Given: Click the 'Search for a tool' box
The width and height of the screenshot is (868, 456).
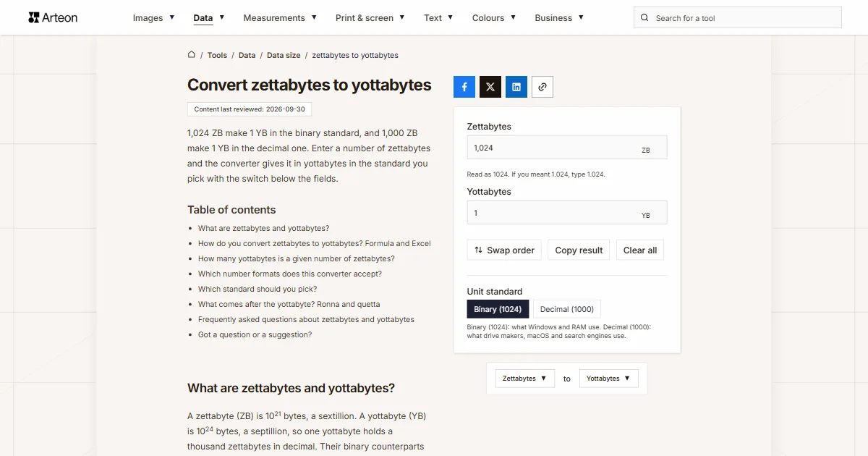Looking at the screenshot, I should 738,18.
